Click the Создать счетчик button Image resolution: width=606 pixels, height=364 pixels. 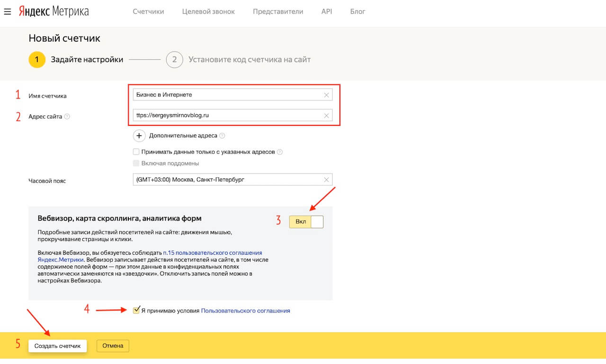click(57, 346)
